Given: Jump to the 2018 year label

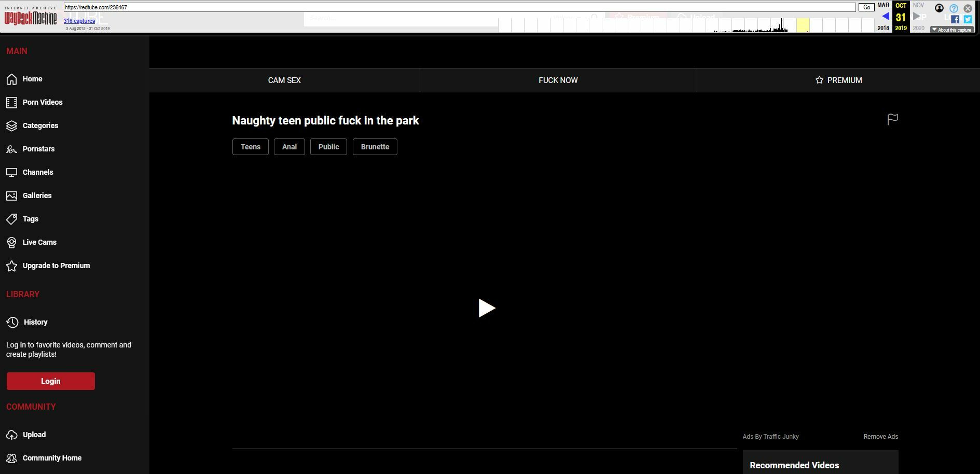Looking at the screenshot, I should click(x=883, y=29).
